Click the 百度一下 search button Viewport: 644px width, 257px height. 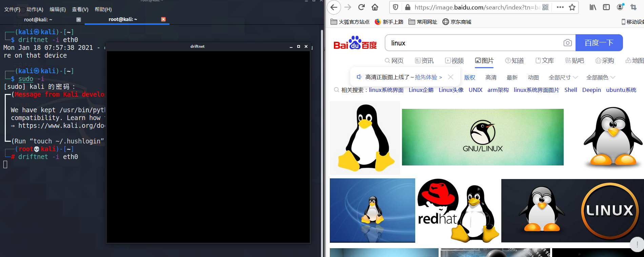(x=599, y=43)
